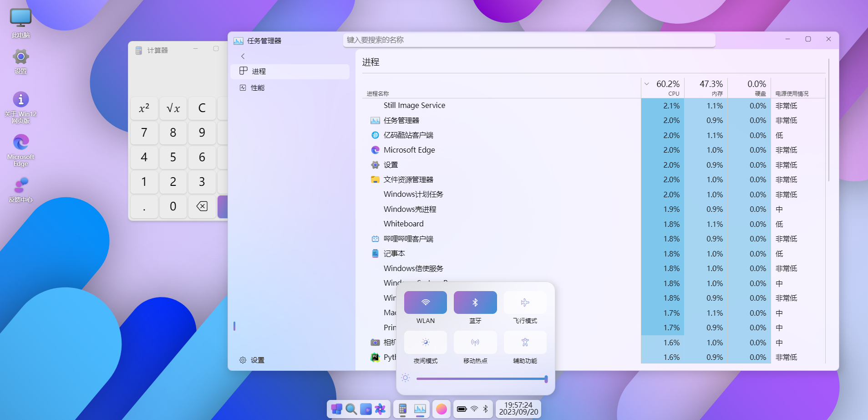Select the 性能 tab in Task Manager sidebar
The width and height of the screenshot is (868, 420).
290,87
